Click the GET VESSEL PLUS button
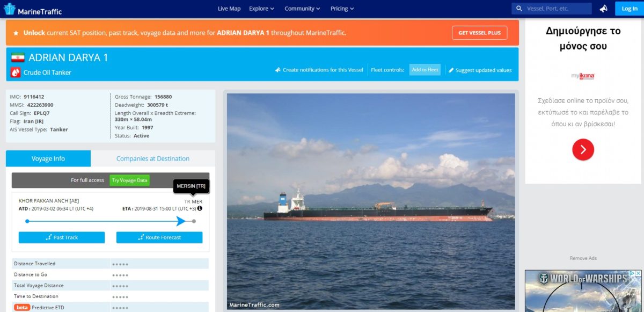 pos(479,33)
